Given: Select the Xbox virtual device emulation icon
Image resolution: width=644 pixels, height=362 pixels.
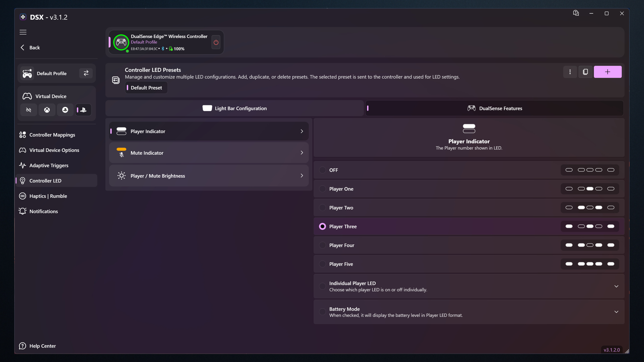Looking at the screenshot, I should pos(47,110).
